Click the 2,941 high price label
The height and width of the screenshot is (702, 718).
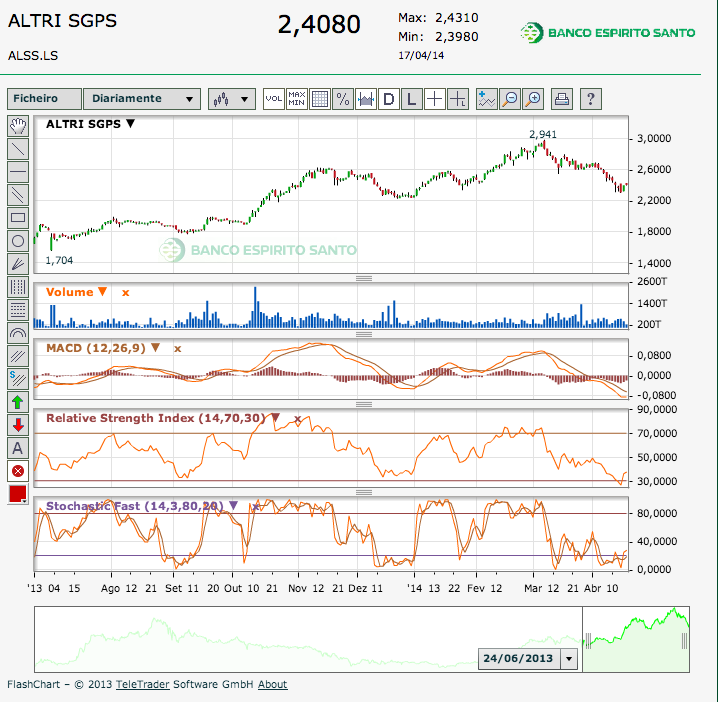tap(543, 134)
